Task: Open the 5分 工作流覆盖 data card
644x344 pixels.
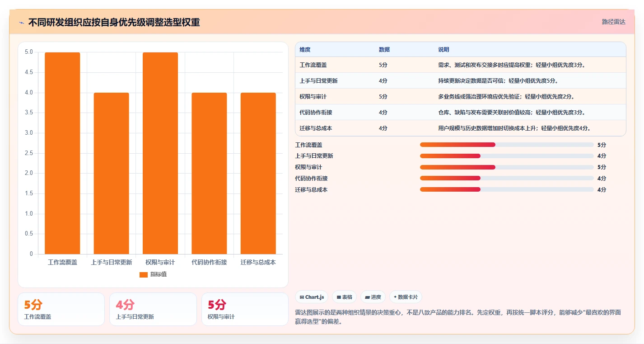Action: 61,309
